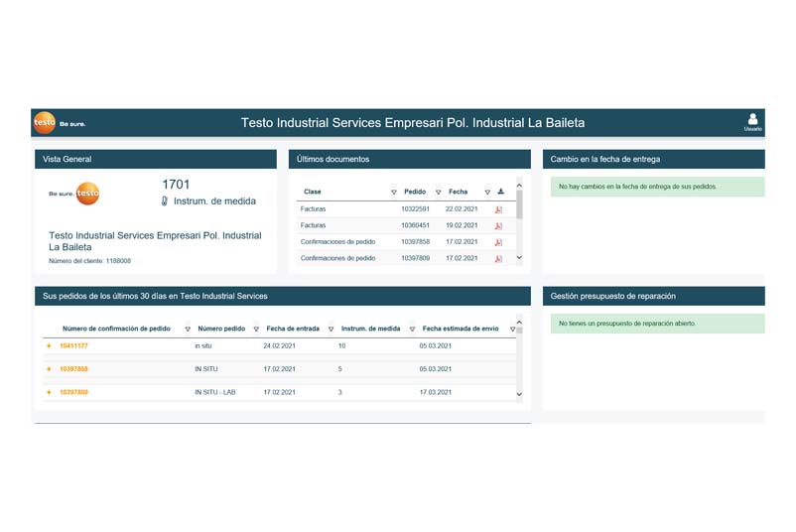Click the no delivery date changes notice
The image size is (796, 532).
[657, 187]
